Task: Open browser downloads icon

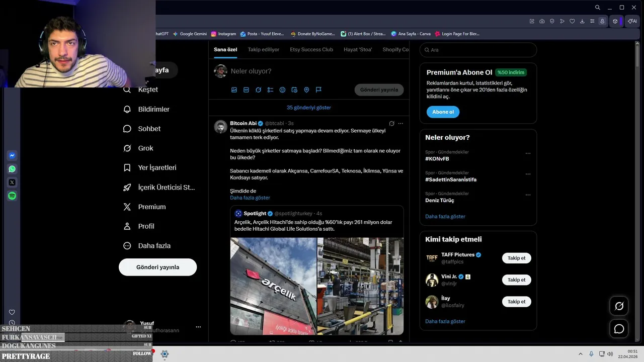Action: [x=582, y=21]
